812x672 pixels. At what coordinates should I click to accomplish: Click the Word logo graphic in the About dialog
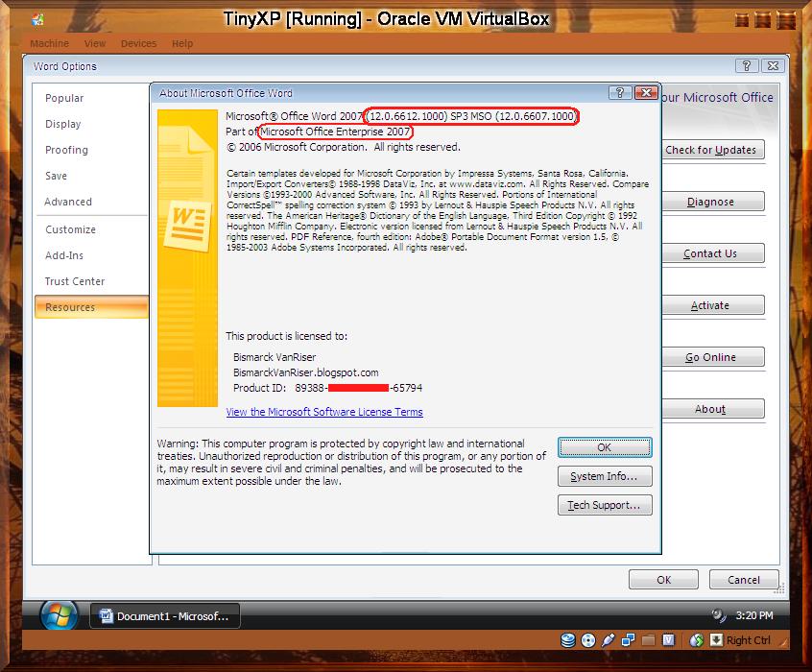(188, 226)
